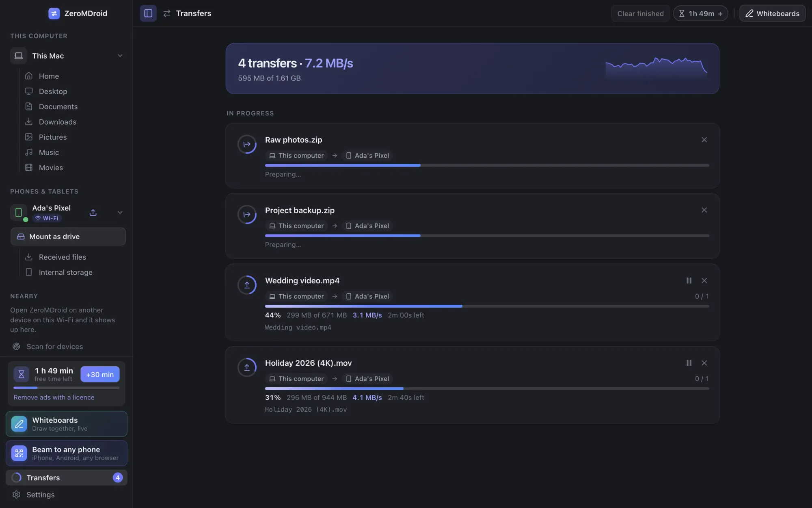The image size is (812, 508).
Task: Click the ZeroMDroid logo icon
Action: (x=54, y=13)
